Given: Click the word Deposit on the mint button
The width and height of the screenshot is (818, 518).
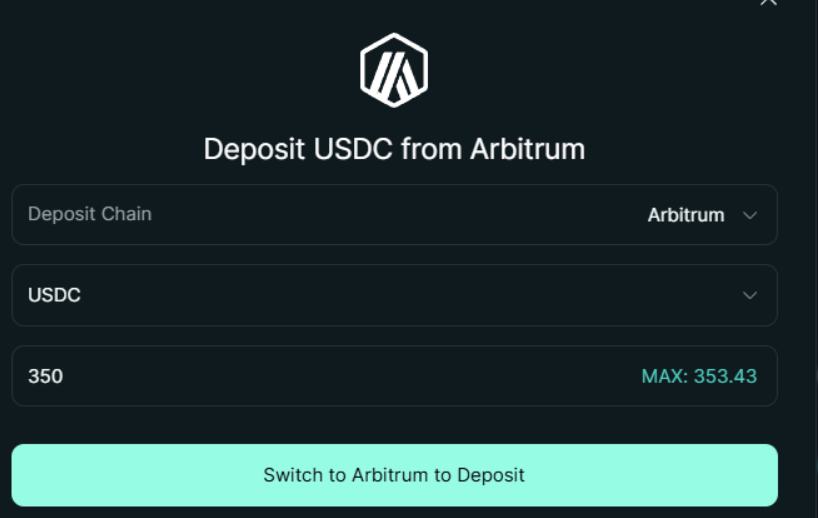Looking at the screenshot, I should tap(490, 475).
